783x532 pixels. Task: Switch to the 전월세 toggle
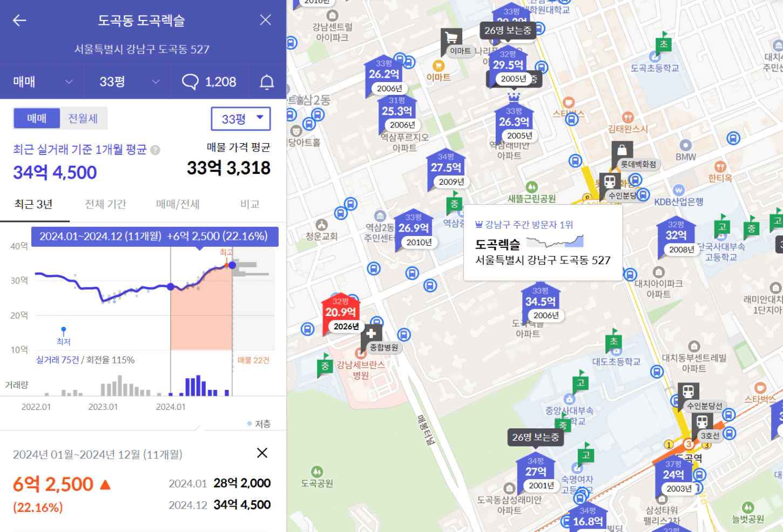[83, 118]
